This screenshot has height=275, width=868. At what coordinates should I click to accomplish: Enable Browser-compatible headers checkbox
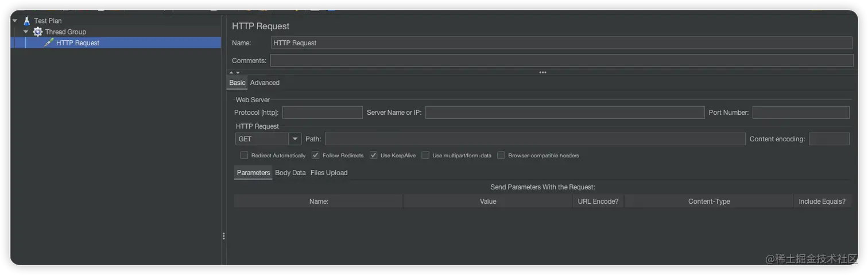pyautogui.click(x=501, y=156)
